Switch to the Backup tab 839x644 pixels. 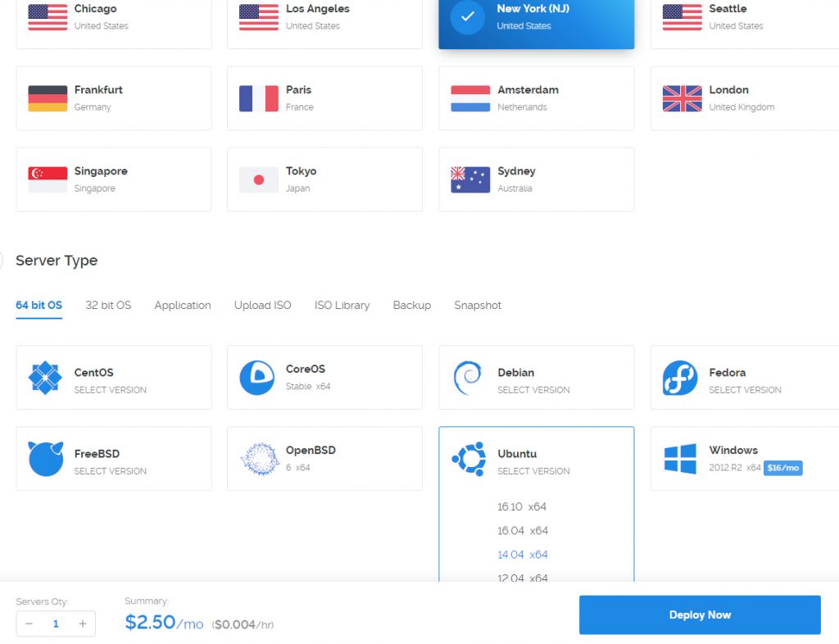coord(412,306)
